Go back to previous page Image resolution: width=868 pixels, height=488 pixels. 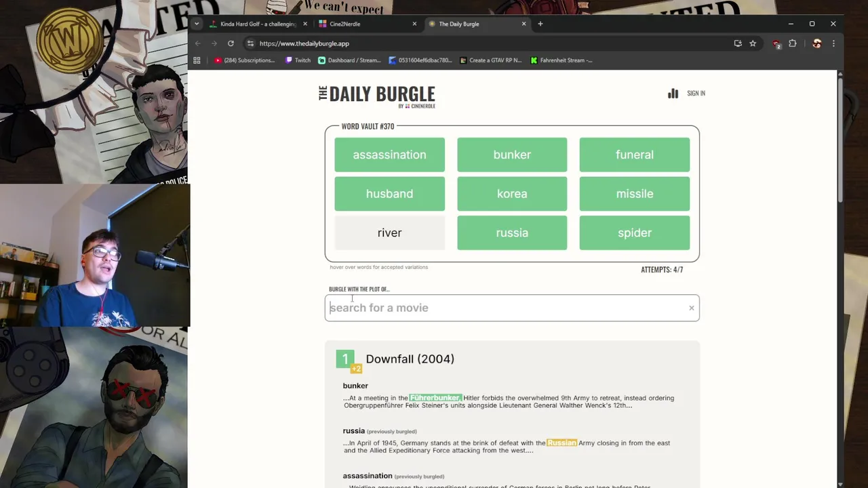197,43
